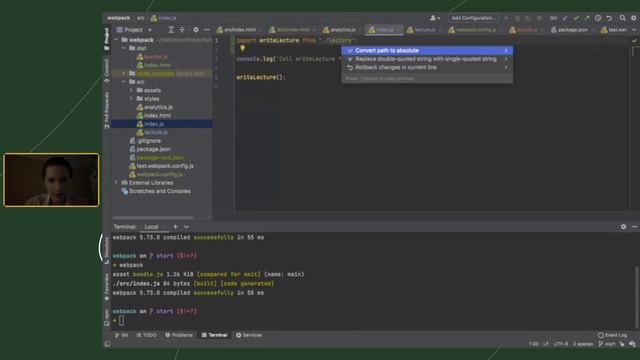Click the disabled Run triangle icon
Image resolution: width=640 pixels, height=360 pixels.
point(506,18)
